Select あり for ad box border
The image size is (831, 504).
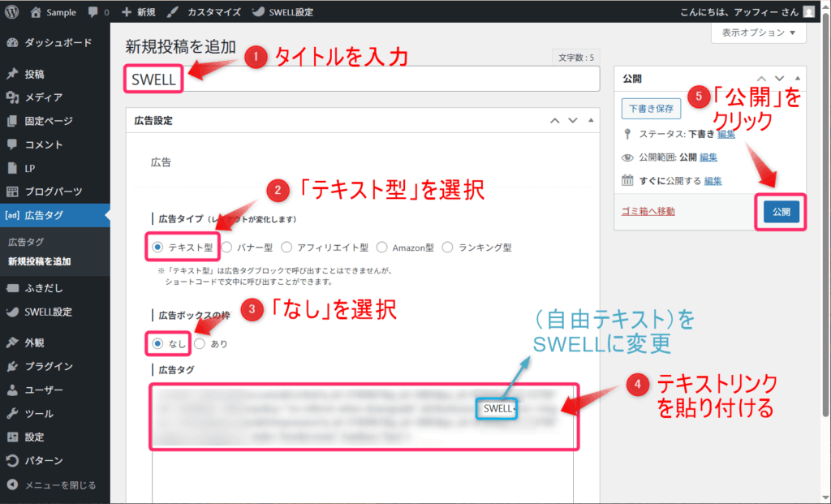pos(200,343)
